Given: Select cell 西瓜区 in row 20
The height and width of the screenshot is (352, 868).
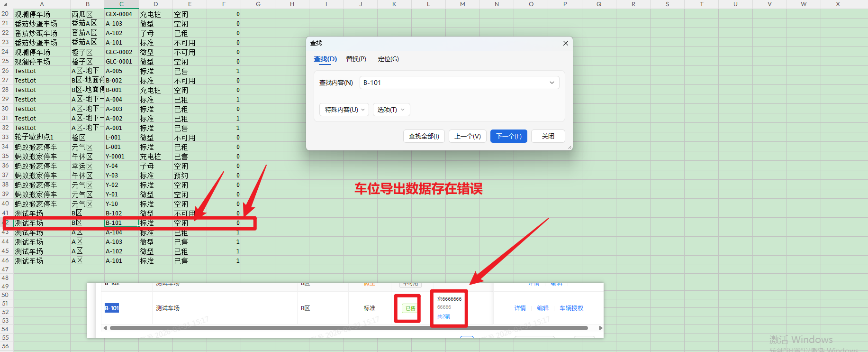Looking at the screenshot, I should point(87,14).
